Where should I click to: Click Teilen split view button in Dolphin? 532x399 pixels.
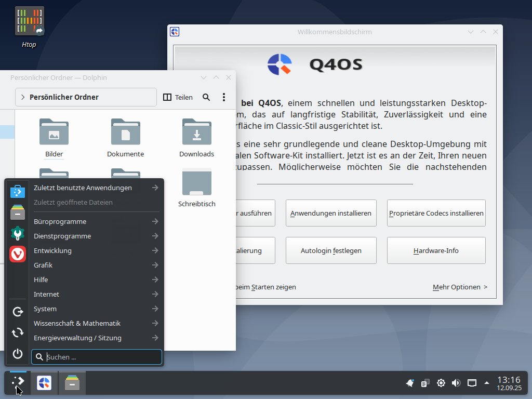pos(178,97)
